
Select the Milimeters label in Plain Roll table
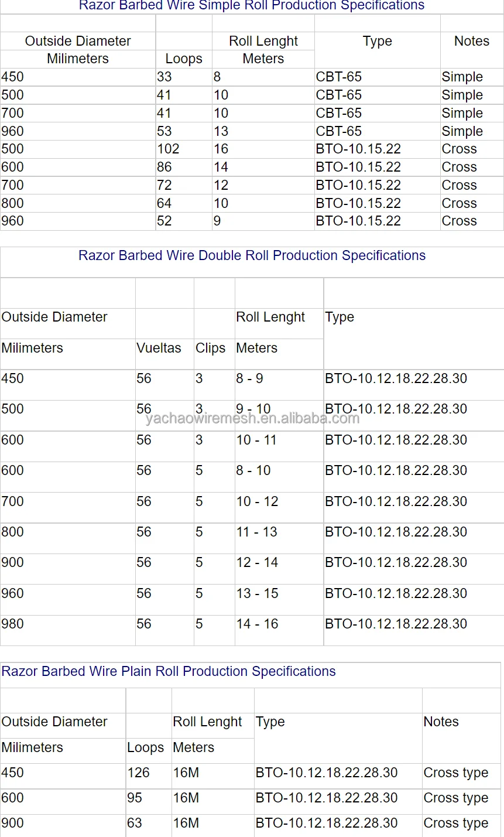point(31,747)
